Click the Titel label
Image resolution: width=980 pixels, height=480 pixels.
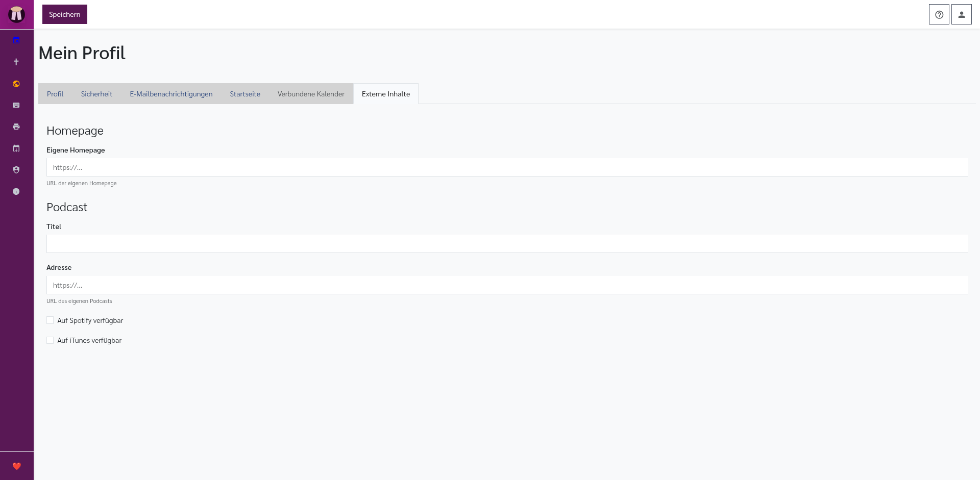(x=54, y=226)
